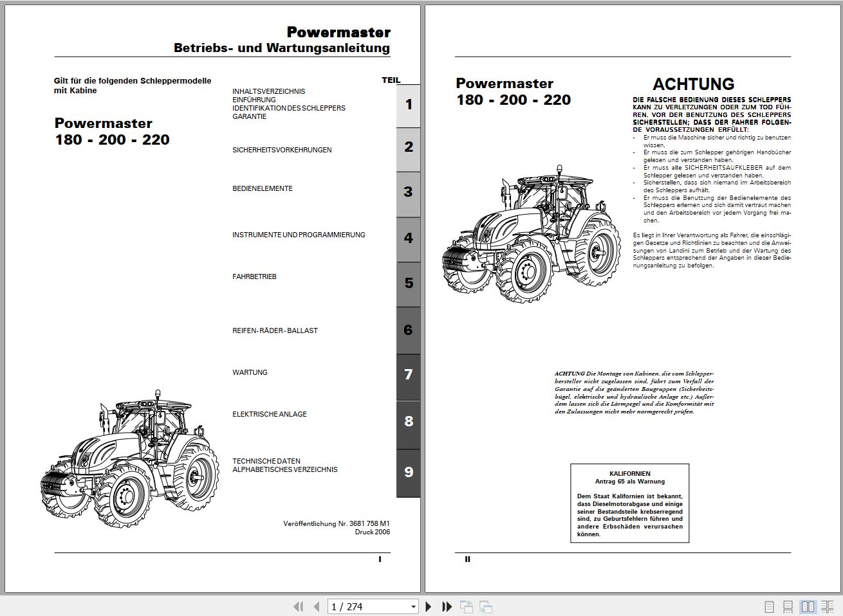Click tractor illustration on left page
The height and width of the screenshot is (616, 843).
coord(129,459)
